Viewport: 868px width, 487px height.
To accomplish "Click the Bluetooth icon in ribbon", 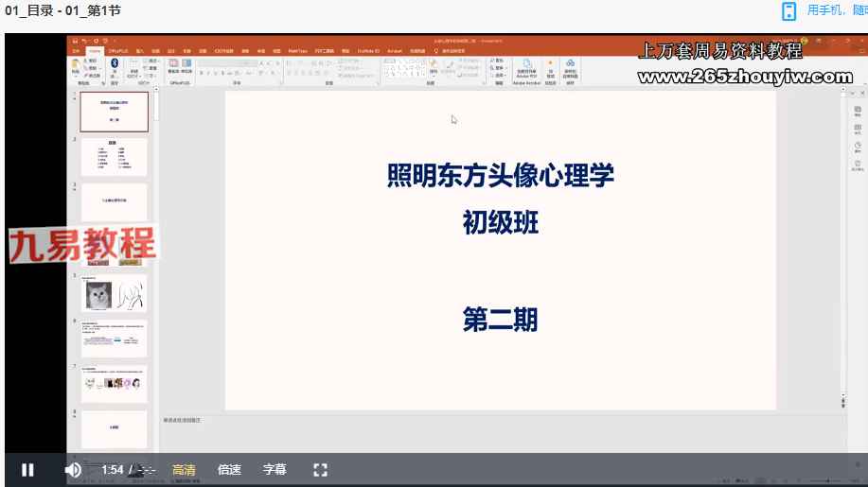I will (x=114, y=64).
